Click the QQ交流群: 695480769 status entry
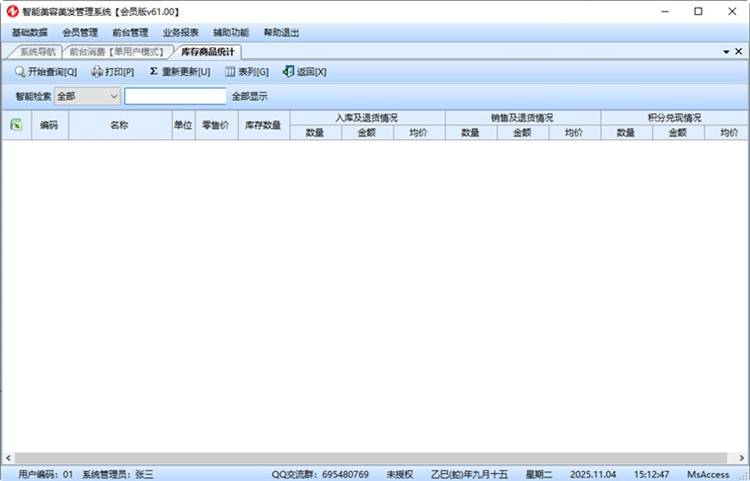This screenshot has height=481, width=750. pyautogui.click(x=320, y=474)
